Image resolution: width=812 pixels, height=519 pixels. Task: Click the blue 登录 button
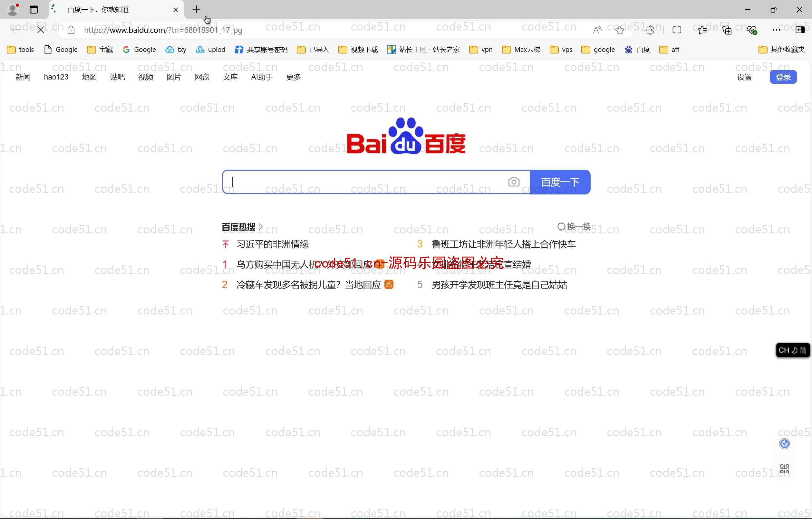pyautogui.click(x=783, y=77)
